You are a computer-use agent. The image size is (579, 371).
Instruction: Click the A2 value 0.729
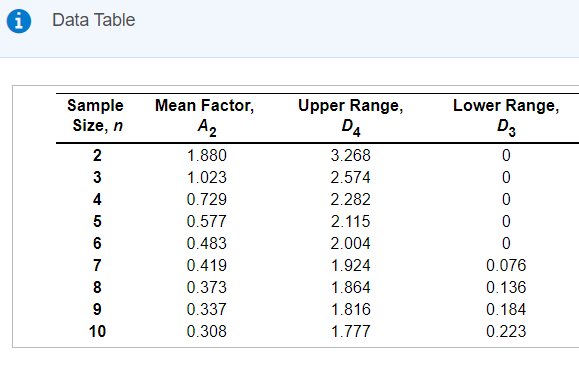207,199
